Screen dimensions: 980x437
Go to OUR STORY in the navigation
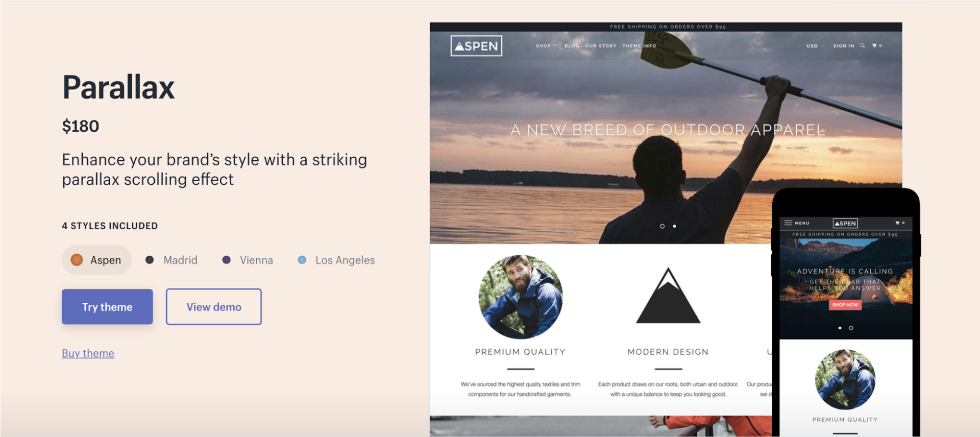(601, 46)
